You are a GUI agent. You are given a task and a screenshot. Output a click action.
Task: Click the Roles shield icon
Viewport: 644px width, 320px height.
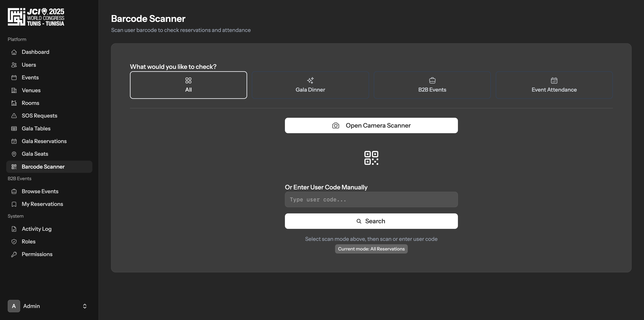coord(14,242)
